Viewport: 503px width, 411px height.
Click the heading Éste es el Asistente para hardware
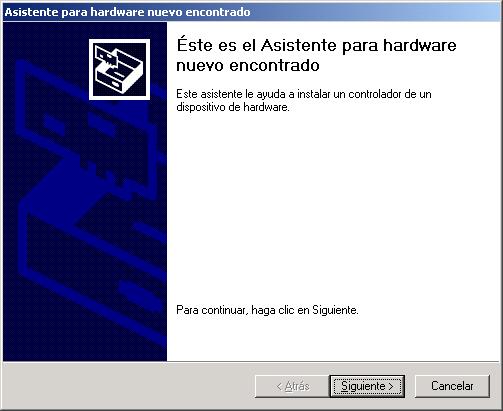tap(316, 45)
